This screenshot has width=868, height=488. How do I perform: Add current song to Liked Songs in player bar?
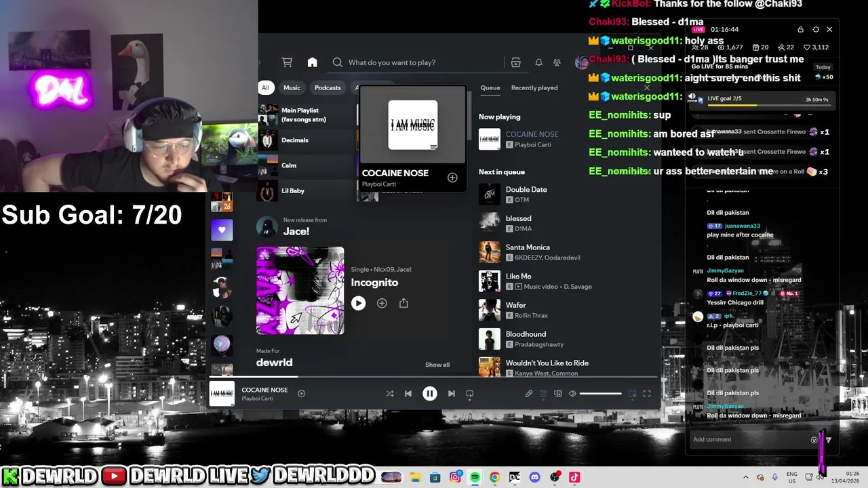301,394
